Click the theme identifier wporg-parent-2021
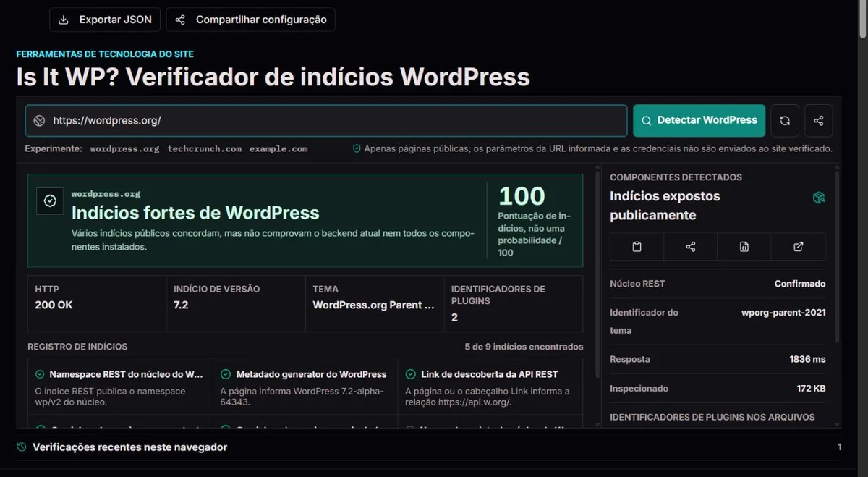The image size is (868, 477). pos(783,313)
